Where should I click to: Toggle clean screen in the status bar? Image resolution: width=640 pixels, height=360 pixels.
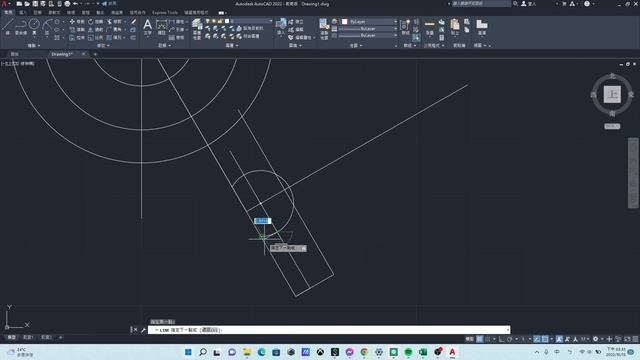point(627,339)
